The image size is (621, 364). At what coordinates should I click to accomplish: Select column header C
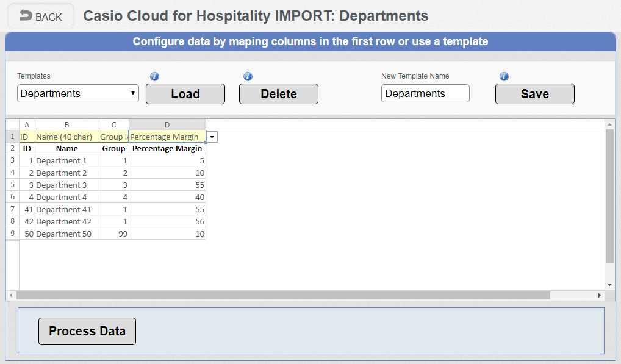113,124
